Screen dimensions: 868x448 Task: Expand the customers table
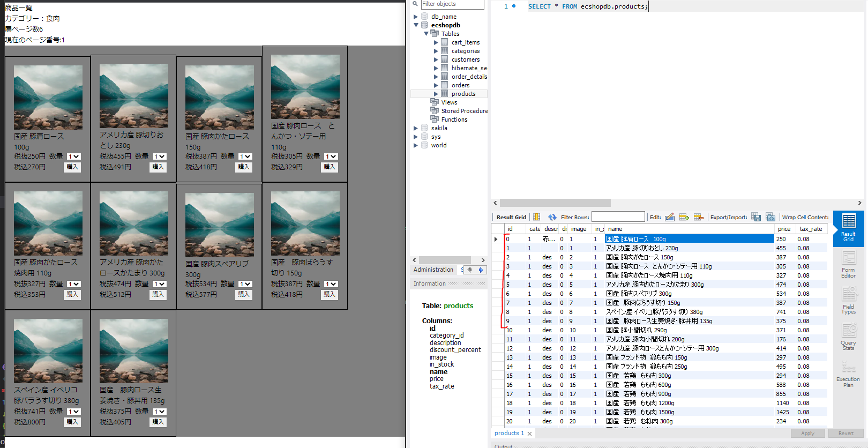tap(436, 59)
